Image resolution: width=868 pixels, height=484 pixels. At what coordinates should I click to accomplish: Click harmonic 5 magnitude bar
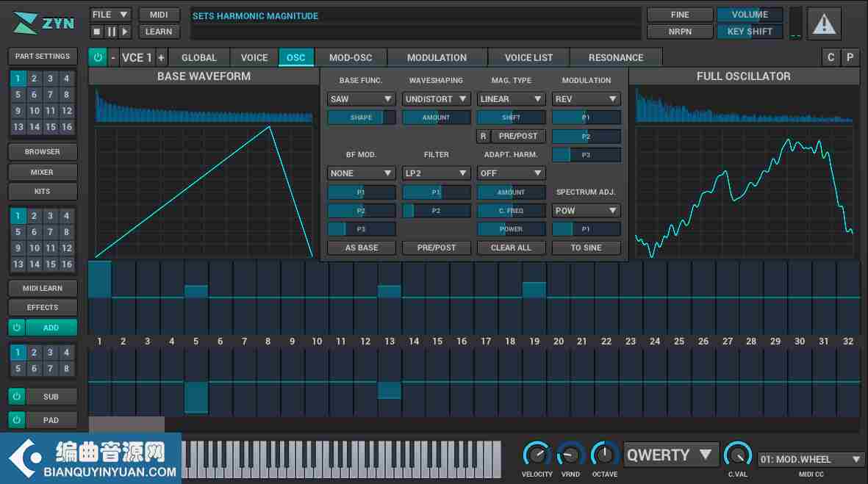click(x=196, y=292)
